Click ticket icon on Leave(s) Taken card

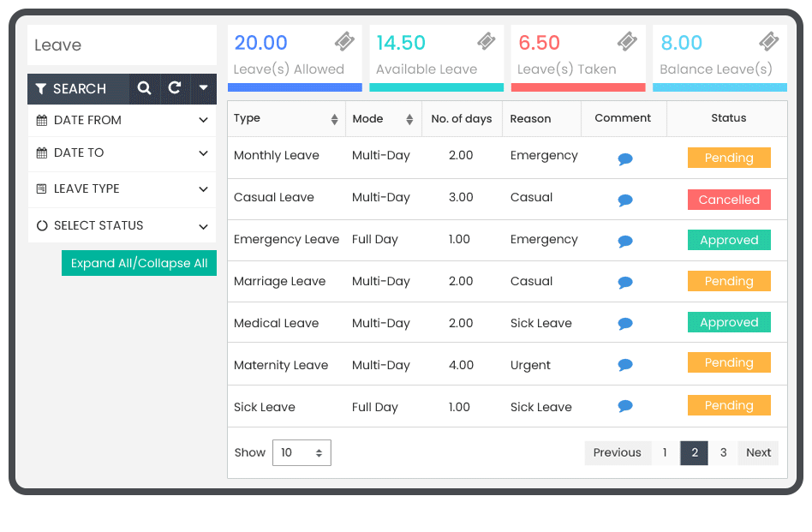627,42
